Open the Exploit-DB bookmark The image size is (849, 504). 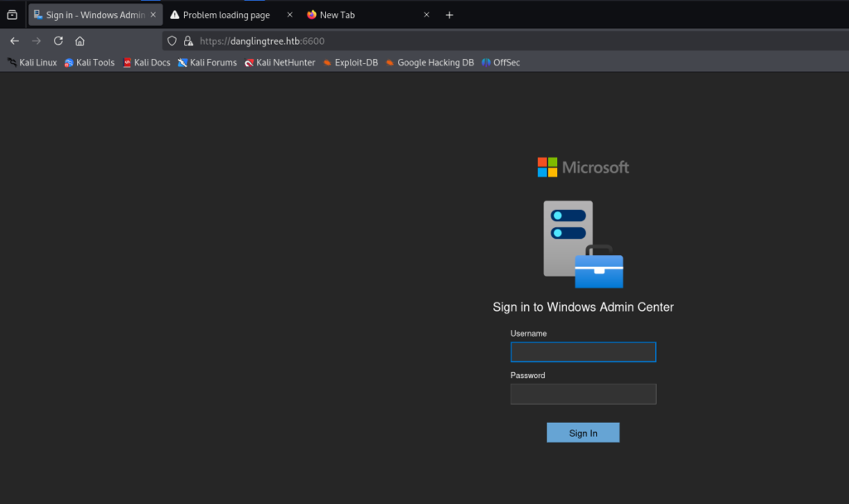[x=351, y=63]
